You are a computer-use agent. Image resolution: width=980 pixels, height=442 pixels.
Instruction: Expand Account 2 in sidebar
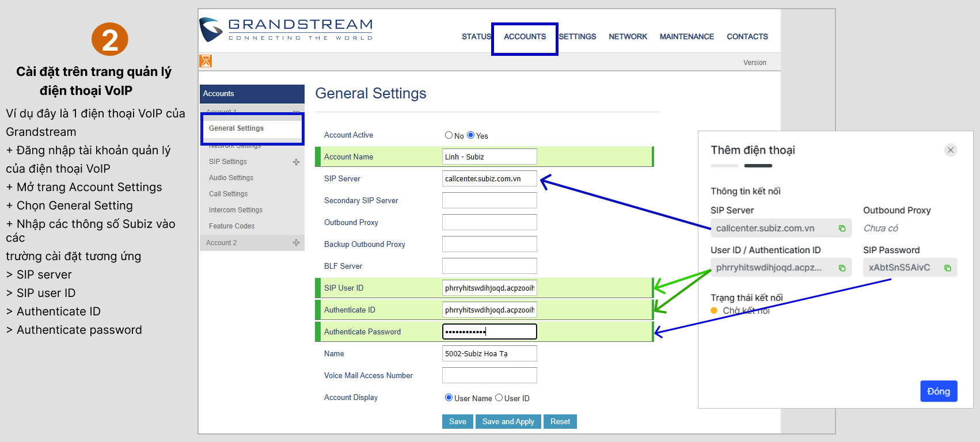296,243
